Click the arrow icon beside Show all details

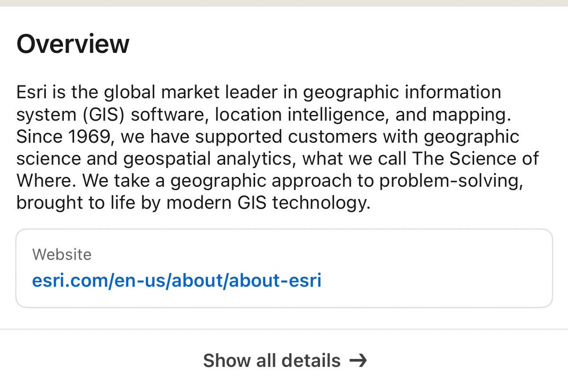click(x=358, y=361)
